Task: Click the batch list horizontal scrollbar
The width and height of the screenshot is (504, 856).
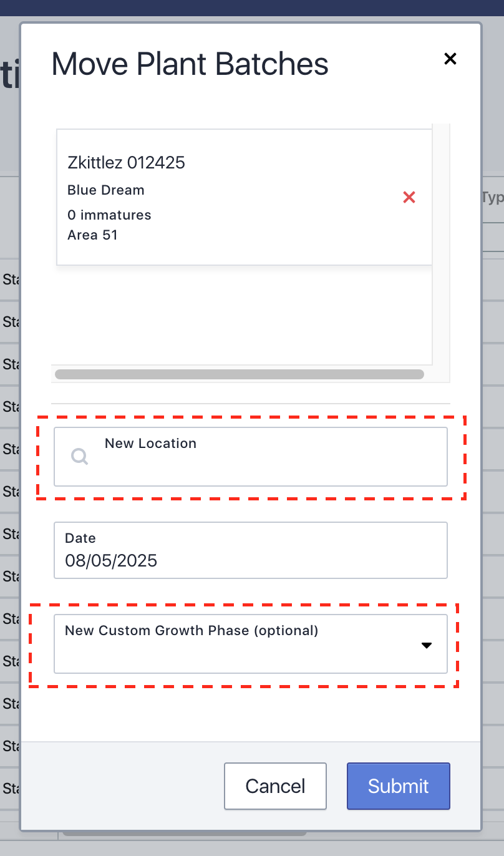Action: (240, 374)
